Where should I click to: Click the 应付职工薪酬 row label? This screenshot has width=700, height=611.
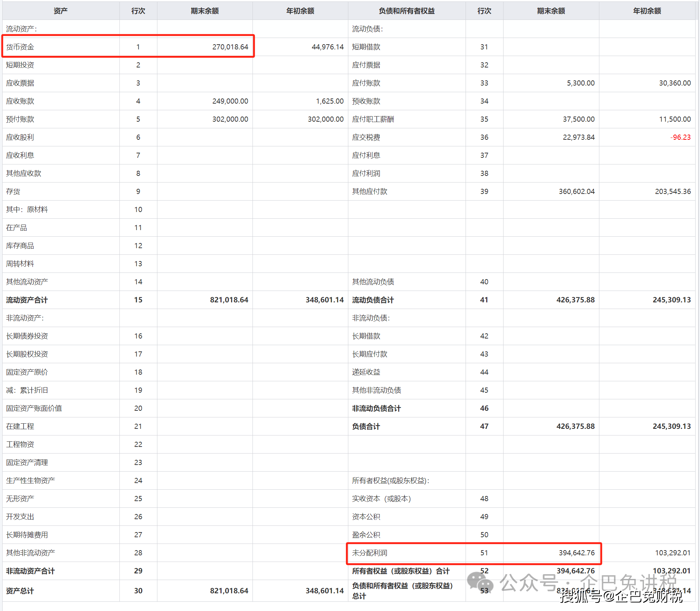pyautogui.click(x=373, y=119)
